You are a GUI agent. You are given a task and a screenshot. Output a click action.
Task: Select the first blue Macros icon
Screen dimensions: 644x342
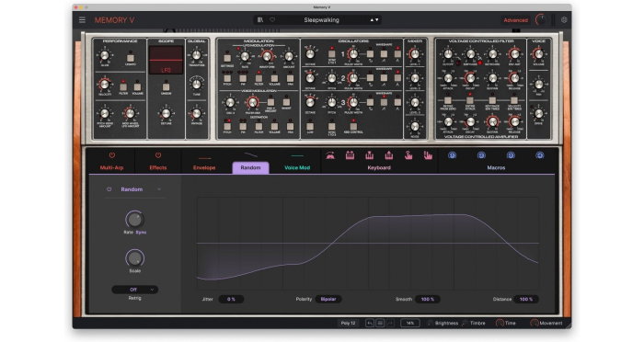click(453, 155)
